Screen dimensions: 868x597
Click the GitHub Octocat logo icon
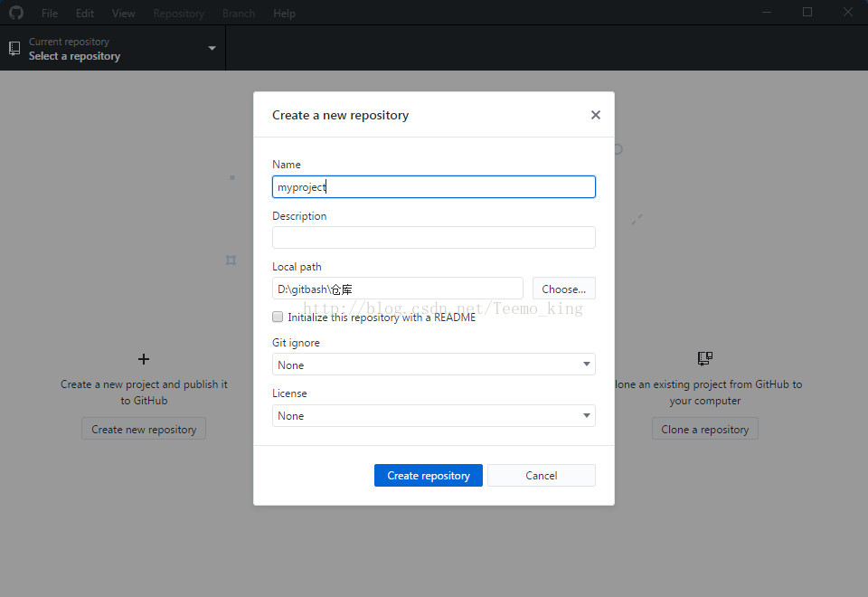pyautogui.click(x=16, y=13)
